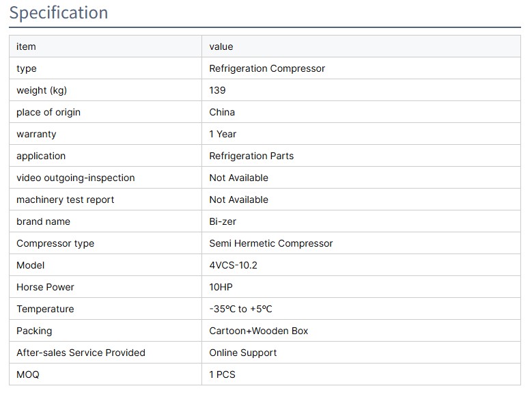Click the Specification heading
Screen dimensions: 532x397
59,13
